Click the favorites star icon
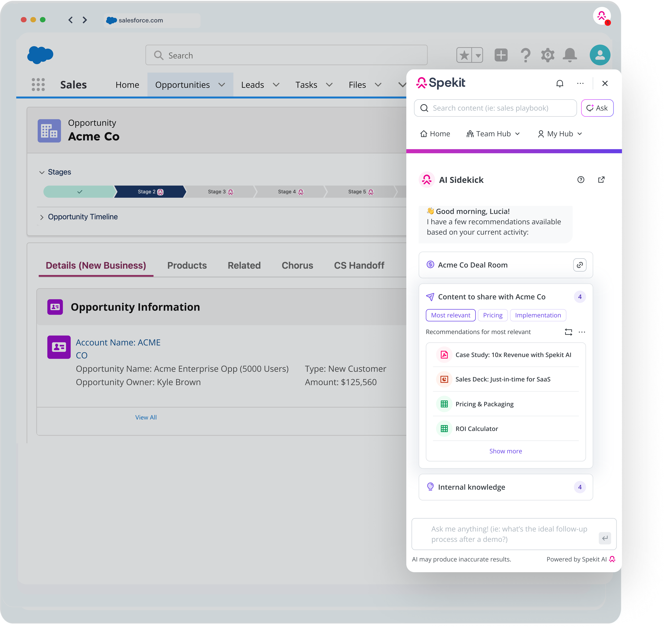Viewport: 672px width, 634px height. click(x=464, y=55)
